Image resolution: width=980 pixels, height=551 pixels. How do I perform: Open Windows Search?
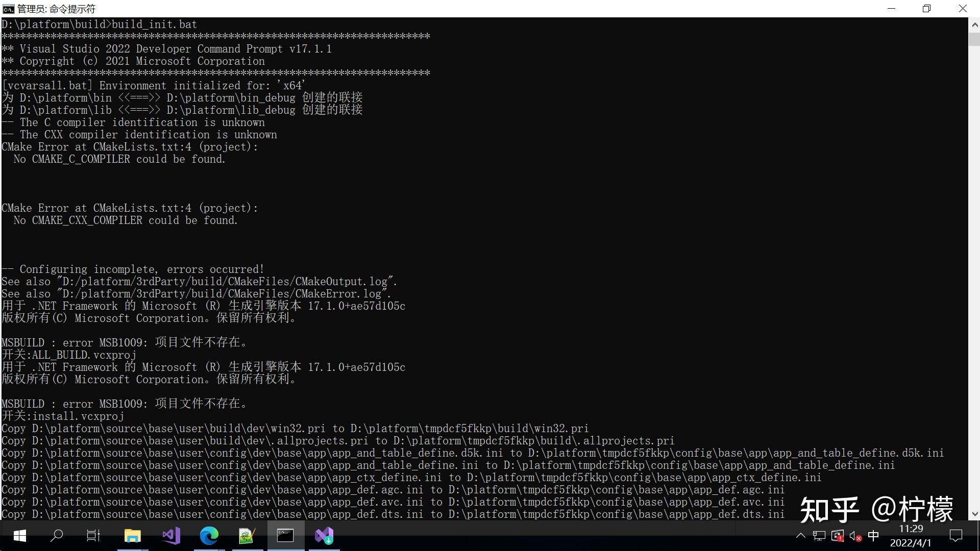56,536
